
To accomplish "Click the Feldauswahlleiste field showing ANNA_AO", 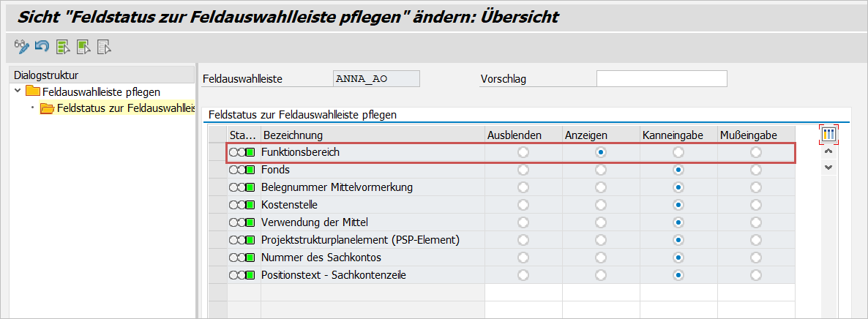I will pyautogui.click(x=376, y=78).
